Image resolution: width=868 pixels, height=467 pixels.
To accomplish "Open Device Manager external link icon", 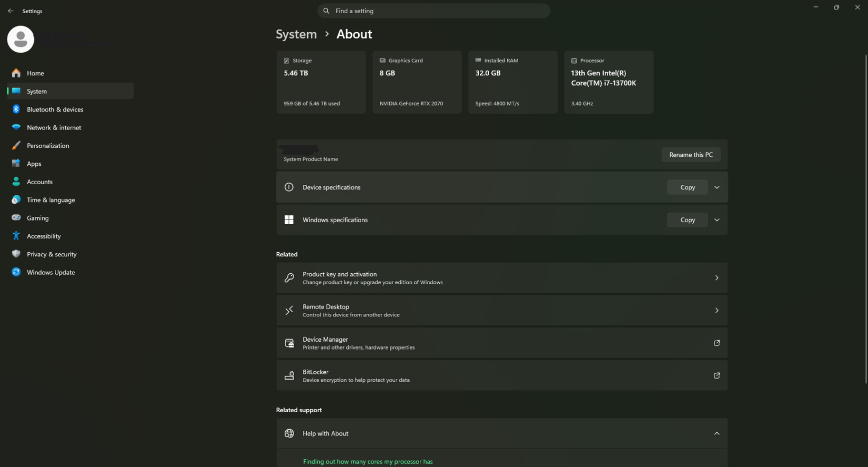I will [716, 343].
